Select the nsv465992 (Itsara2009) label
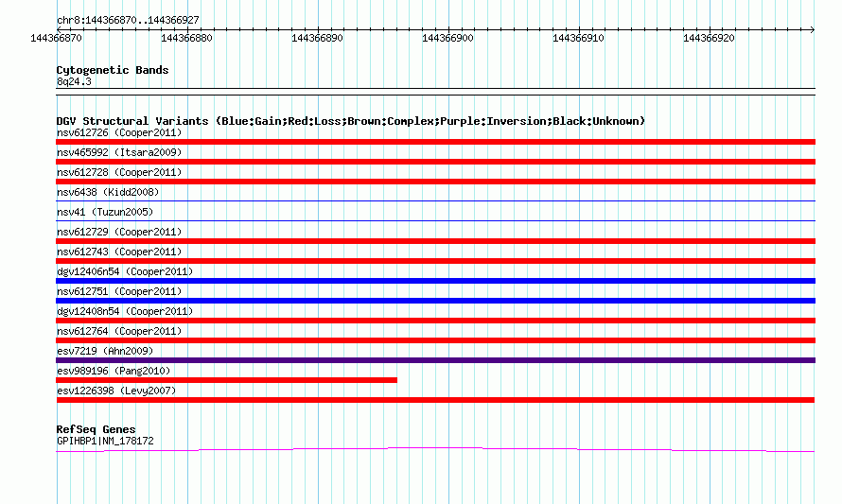The image size is (842, 504). click(x=119, y=152)
